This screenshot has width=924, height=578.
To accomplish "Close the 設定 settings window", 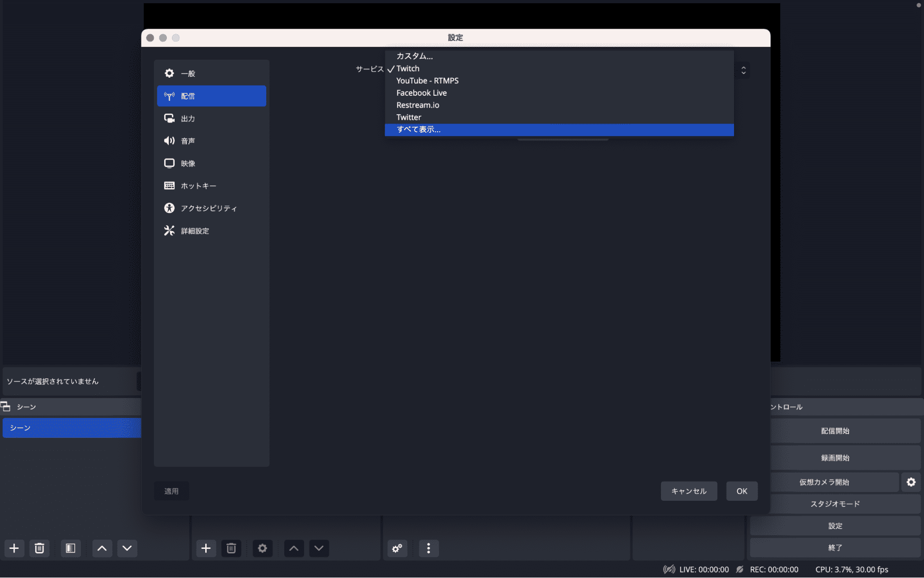I will (x=150, y=38).
